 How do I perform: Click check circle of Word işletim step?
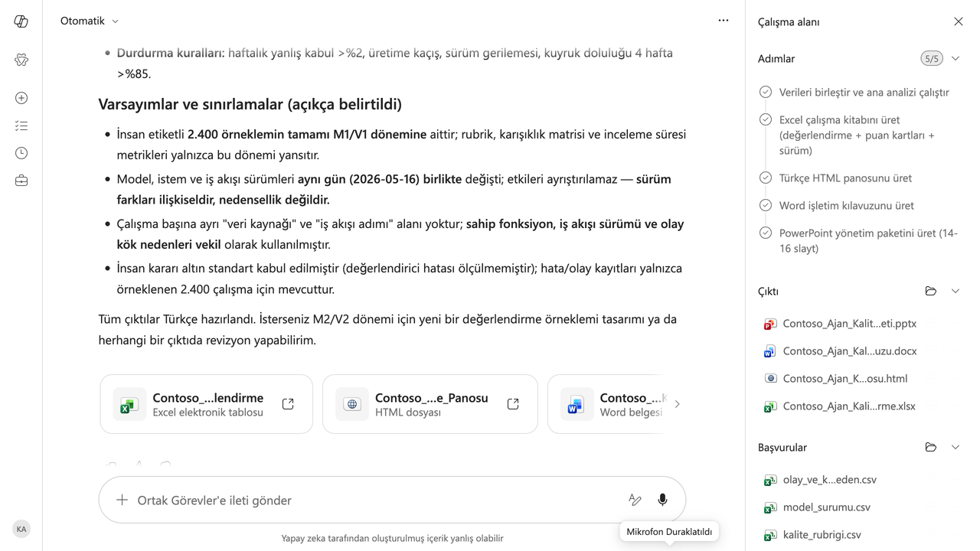pyautogui.click(x=765, y=205)
